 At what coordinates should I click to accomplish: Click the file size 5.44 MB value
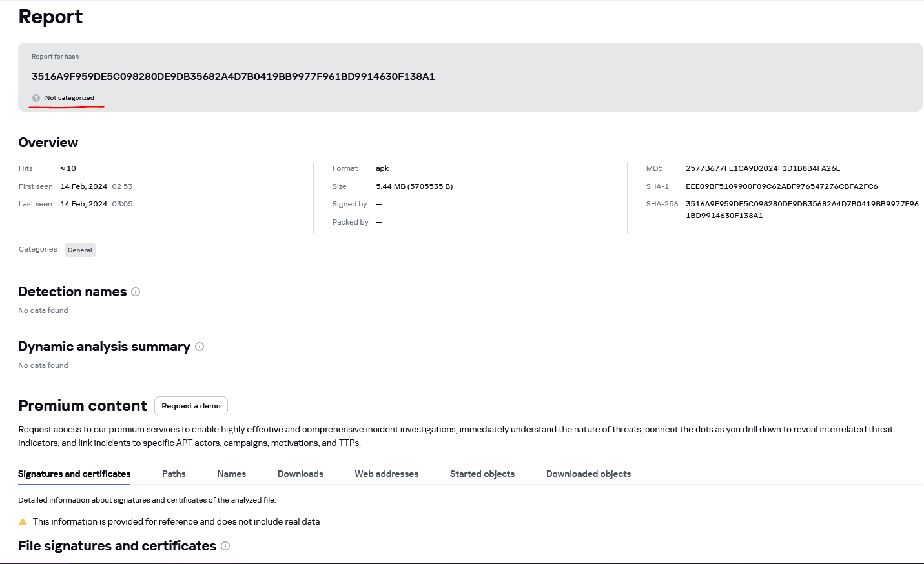point(415,186)
